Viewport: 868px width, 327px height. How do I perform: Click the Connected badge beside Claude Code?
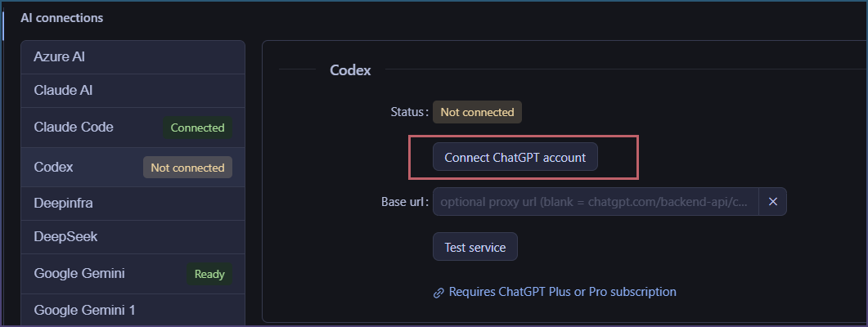pos(198,128)
